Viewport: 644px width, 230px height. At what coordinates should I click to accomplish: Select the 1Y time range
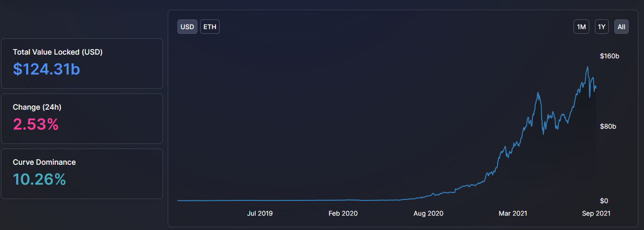pos(601,27)
